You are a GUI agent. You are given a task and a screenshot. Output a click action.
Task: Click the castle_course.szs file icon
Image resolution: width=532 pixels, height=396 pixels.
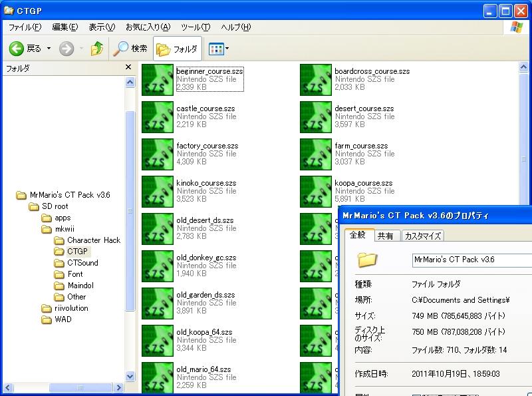(158, 117)
